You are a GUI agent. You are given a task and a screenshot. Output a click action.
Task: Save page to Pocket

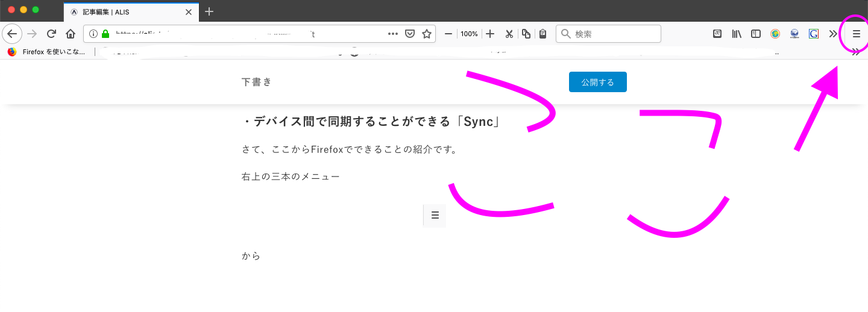(x=410, y=34)
